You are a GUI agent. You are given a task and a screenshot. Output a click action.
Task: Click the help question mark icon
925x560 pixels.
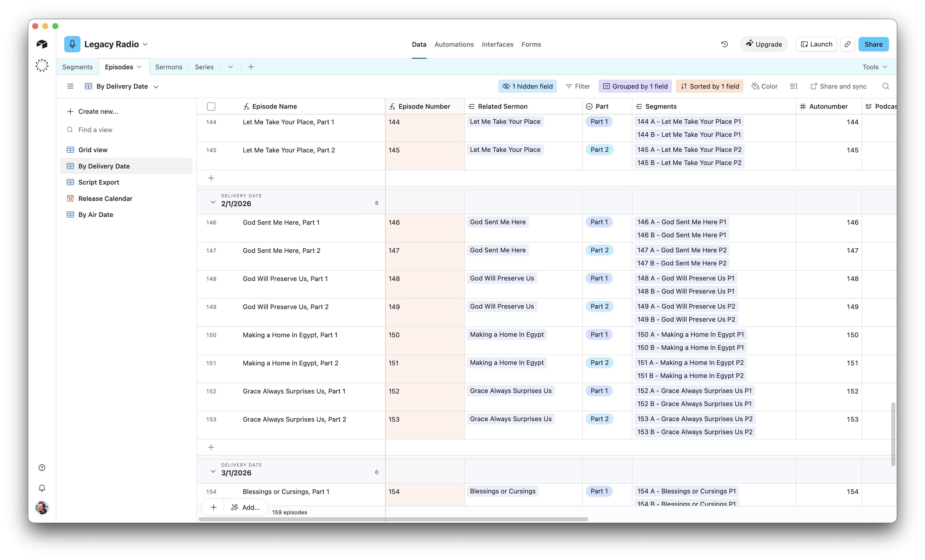[x=42, y=467]
